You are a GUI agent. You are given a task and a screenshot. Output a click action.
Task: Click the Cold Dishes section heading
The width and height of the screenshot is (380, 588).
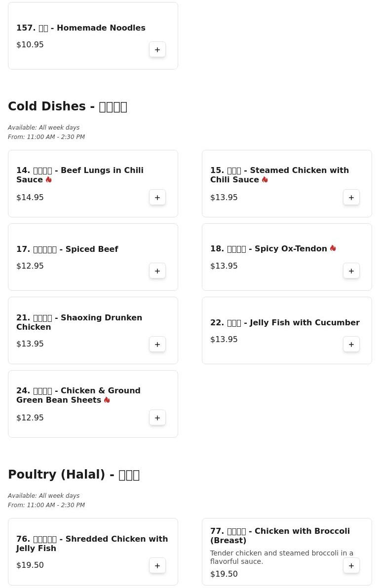pos(68,106)
